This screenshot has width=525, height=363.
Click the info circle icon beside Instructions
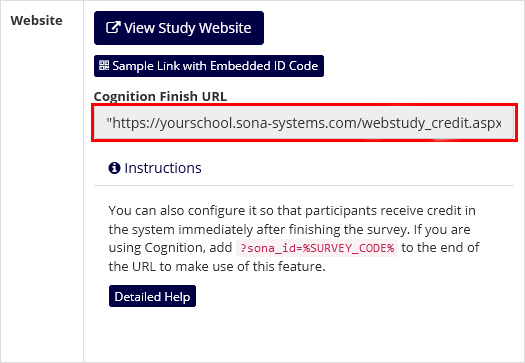pyautogui.click(x=114, y=168)
